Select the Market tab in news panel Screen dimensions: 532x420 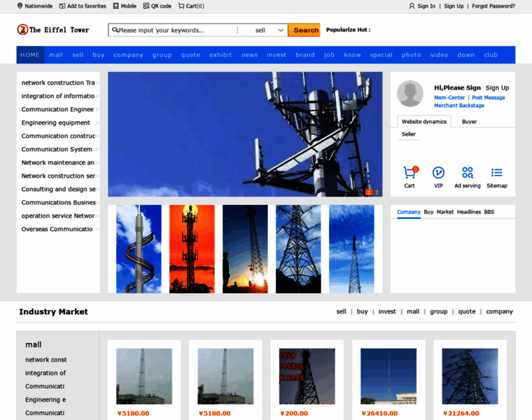click(444, 212)
